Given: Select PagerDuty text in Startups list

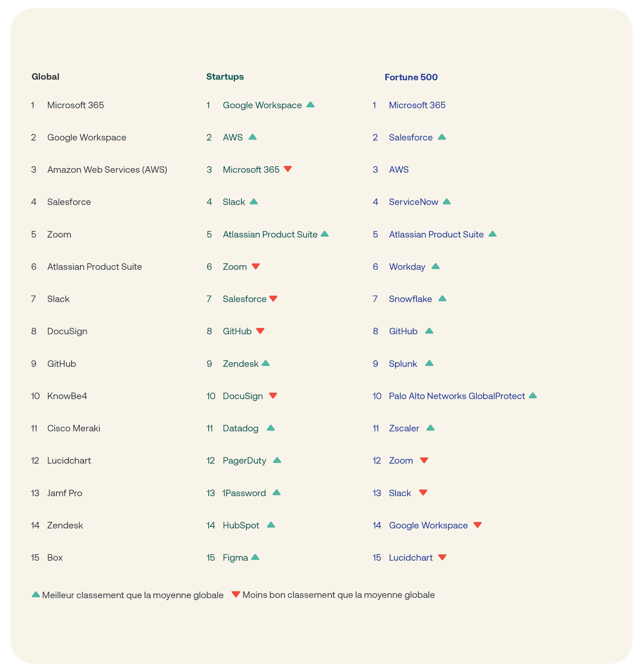Looking at the screenshot, I should (244, 461).
